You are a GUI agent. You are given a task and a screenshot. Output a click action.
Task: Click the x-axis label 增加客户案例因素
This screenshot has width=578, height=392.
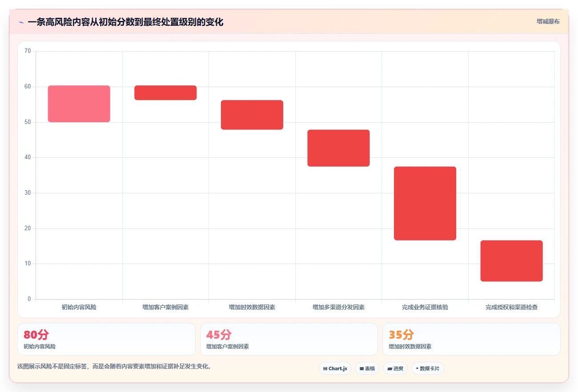[x=165, y=307]
